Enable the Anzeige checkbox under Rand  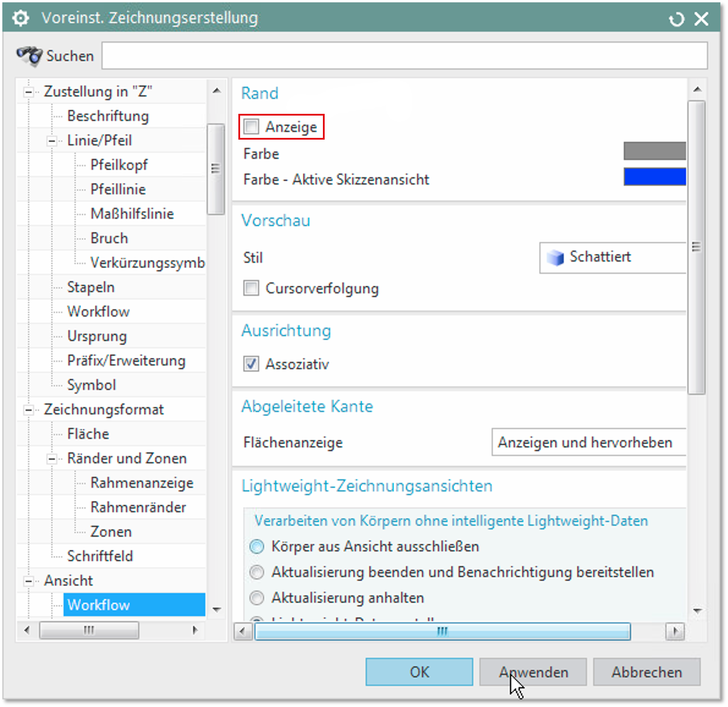(251, 127)
